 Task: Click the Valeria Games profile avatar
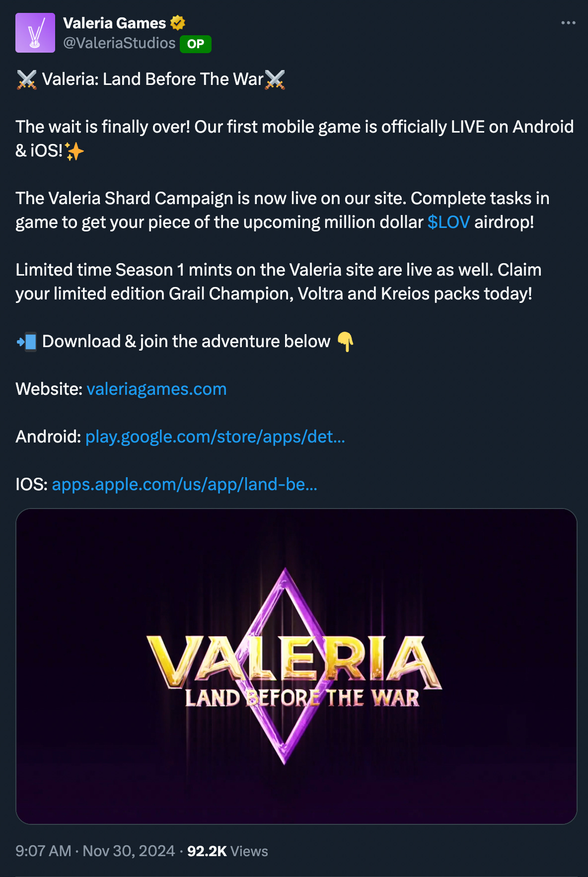tap(35, 33)
